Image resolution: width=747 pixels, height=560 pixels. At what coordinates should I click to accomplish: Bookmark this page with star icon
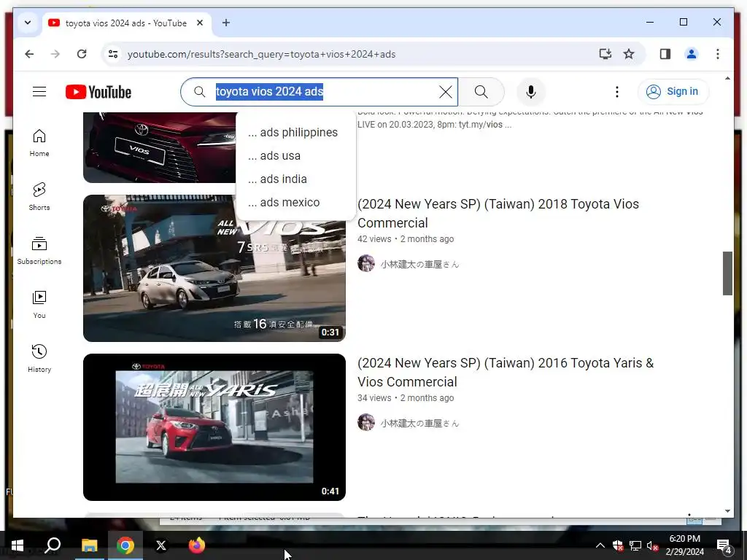tap(629, 54)
